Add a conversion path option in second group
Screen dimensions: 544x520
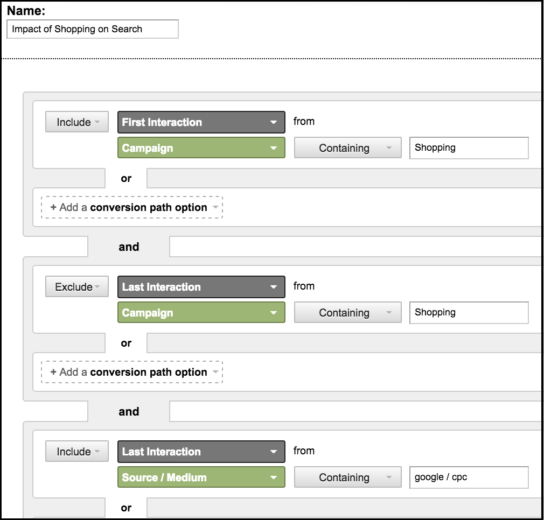coord(132,372)
